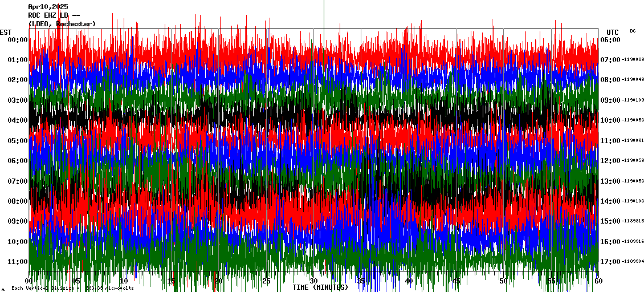Image resolution: width=644 pixels, height=296 pixels.
Task: Click the Apr10,2025 date label
Action: point(48,6)
